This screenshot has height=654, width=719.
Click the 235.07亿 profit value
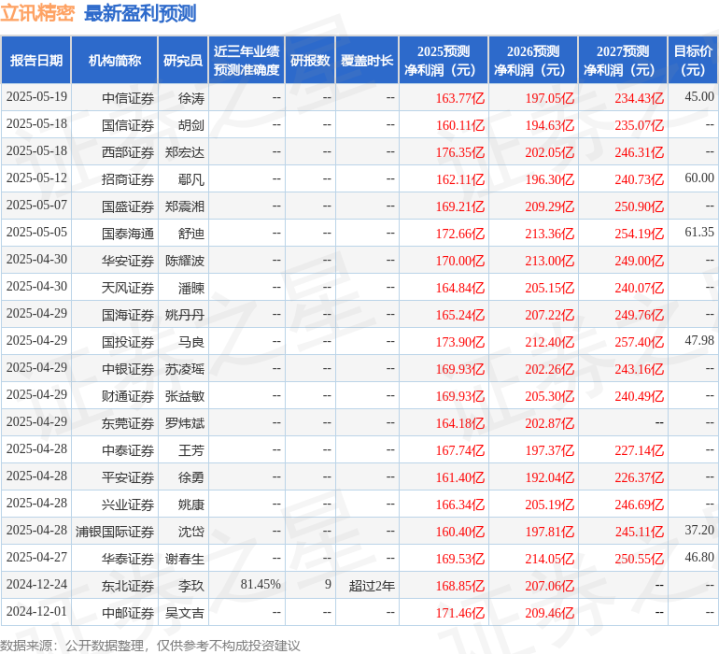point(639,125)
